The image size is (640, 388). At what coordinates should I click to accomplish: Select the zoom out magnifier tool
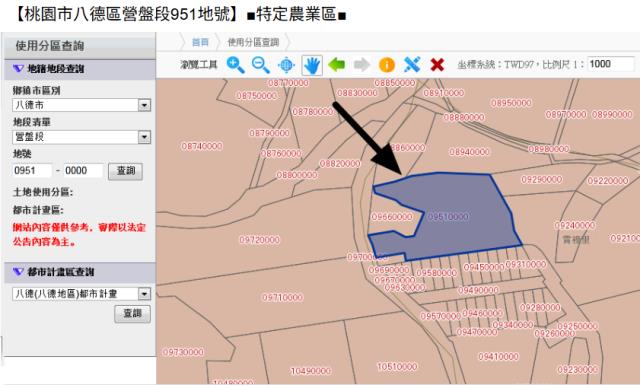tap(260, 65)
